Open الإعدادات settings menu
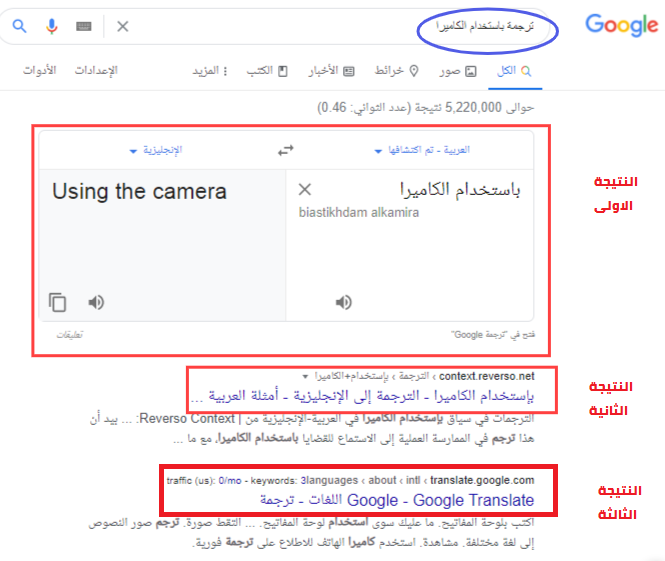Screen dimensions: 665x561 point(96,70)
